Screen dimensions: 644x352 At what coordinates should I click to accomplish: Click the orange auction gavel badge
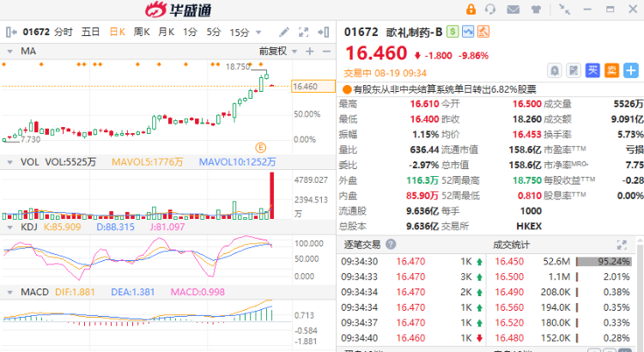click(x=483, y=32)
